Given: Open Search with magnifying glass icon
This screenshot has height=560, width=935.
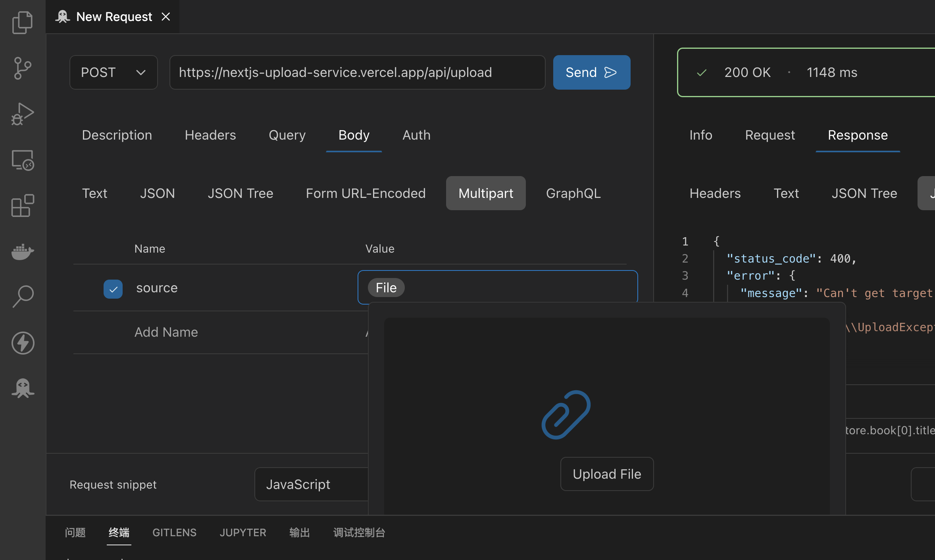Looking at the screenshot, I should click(x=23, y=297).
